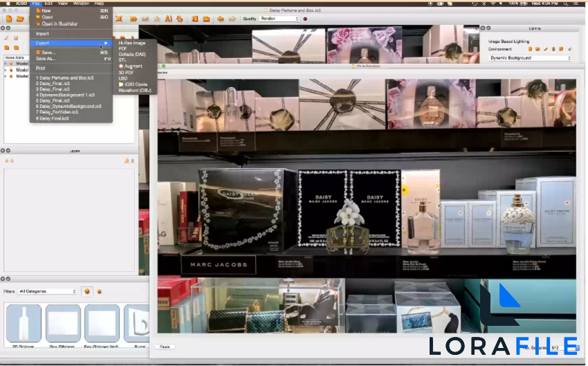588x366 pixels.
Task: Export as Collada (DAE)
Action: 132,55
